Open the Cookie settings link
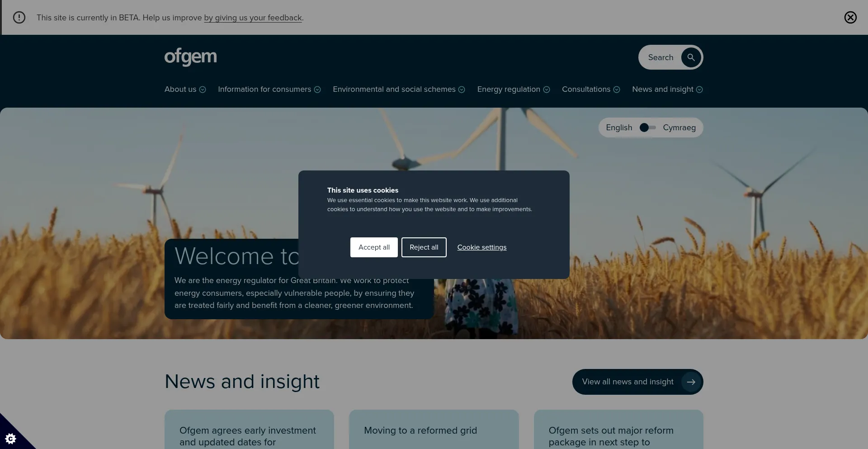 tap(482, 247)
